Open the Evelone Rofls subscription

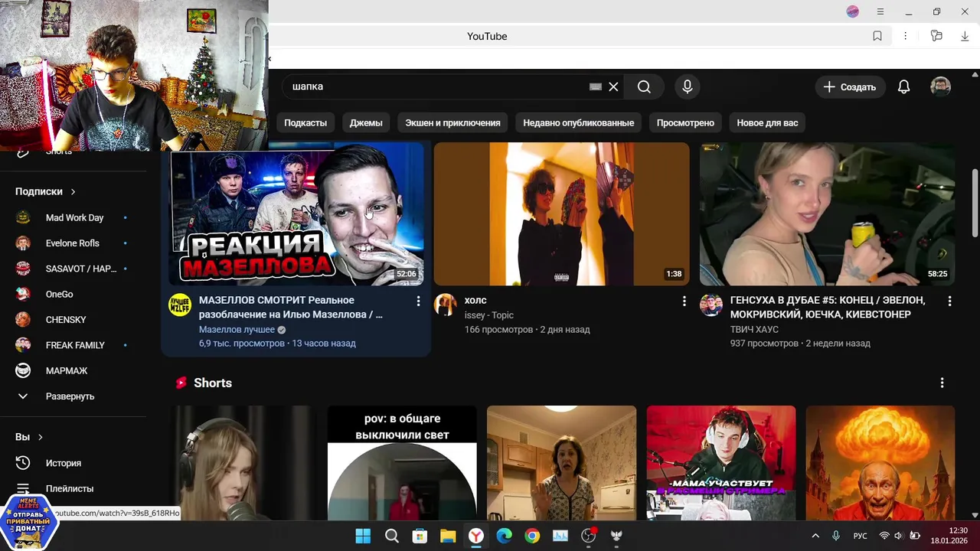[73, 243]
